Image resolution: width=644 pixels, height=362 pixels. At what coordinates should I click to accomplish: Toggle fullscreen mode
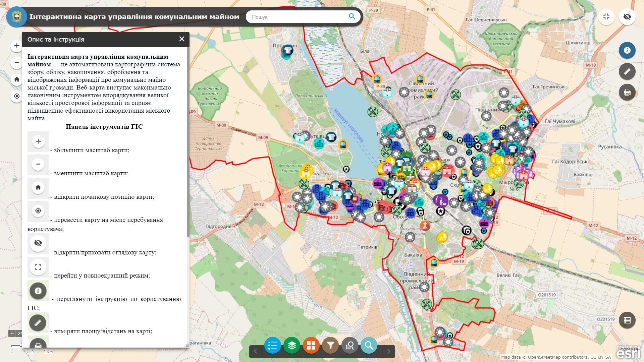(x=606, y=17)
